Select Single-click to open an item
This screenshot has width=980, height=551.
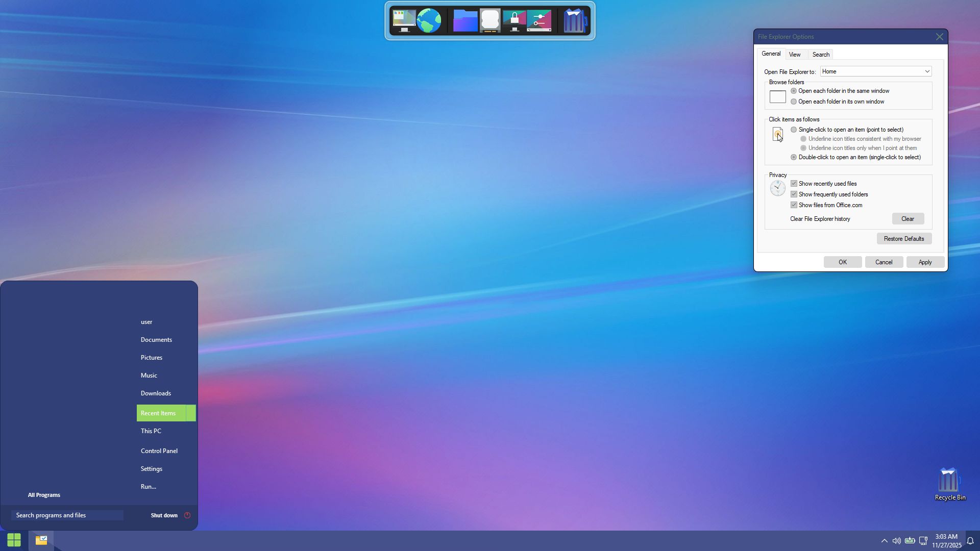(794, 130)
